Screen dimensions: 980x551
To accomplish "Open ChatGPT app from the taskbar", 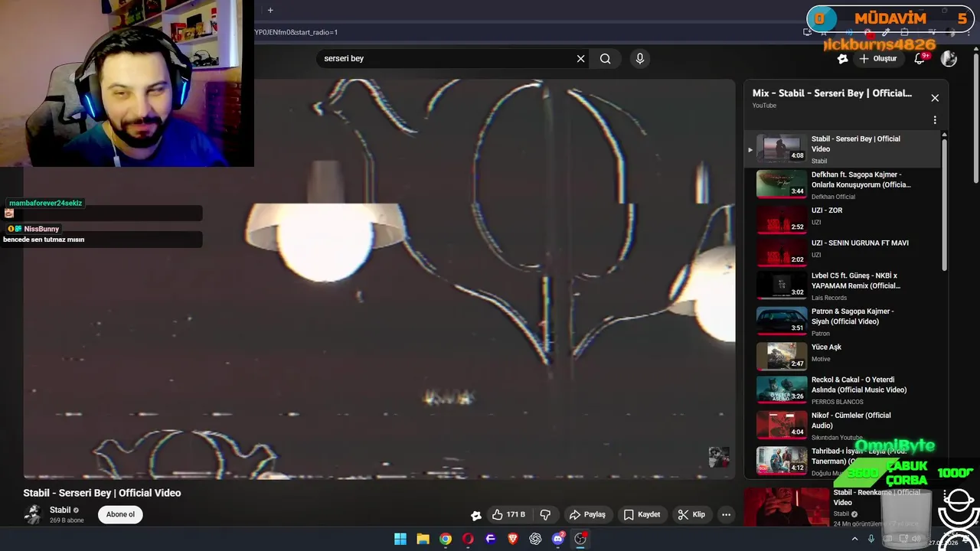I will [x=535, y=539].
